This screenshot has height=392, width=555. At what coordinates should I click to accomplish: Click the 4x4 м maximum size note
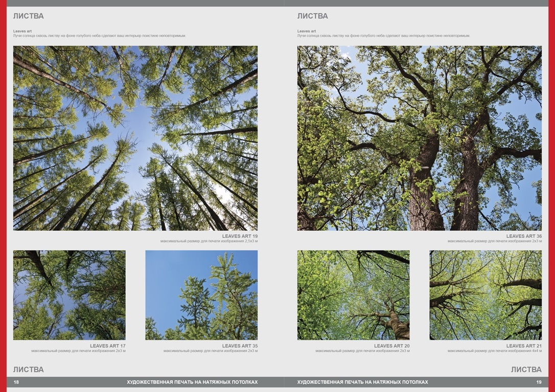click(x=495, y=351)
